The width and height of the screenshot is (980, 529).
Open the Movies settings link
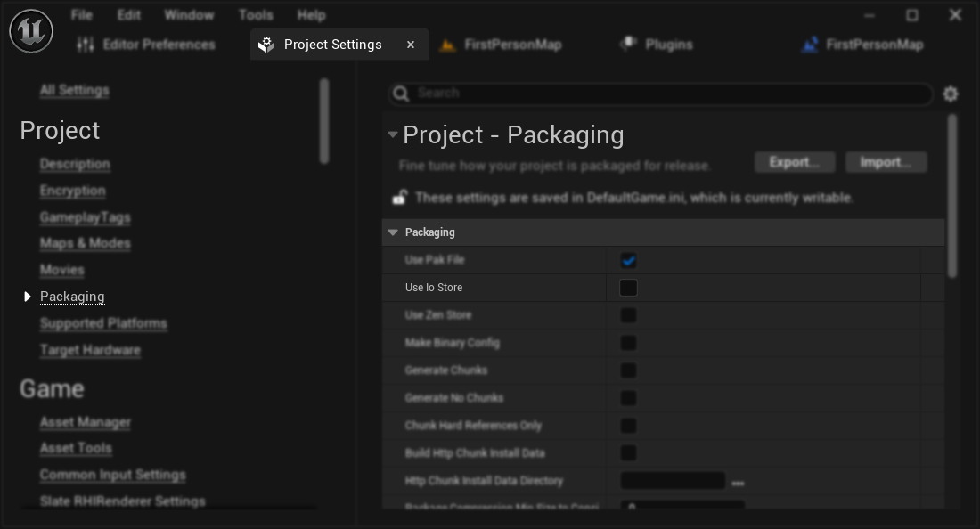[x=61, y=270]
